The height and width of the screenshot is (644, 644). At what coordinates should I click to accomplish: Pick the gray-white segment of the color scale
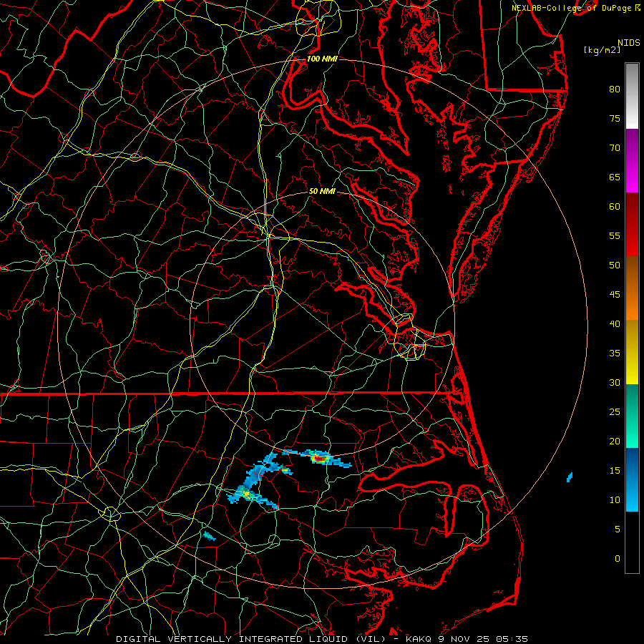pos(632,96)
